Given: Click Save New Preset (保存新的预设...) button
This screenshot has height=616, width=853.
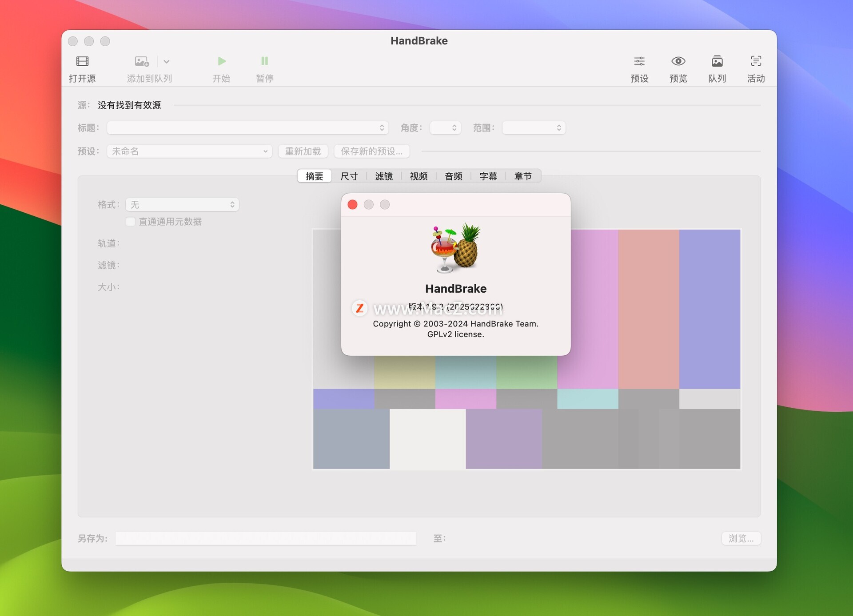Looking at the screenshot, I should point(371,151).
